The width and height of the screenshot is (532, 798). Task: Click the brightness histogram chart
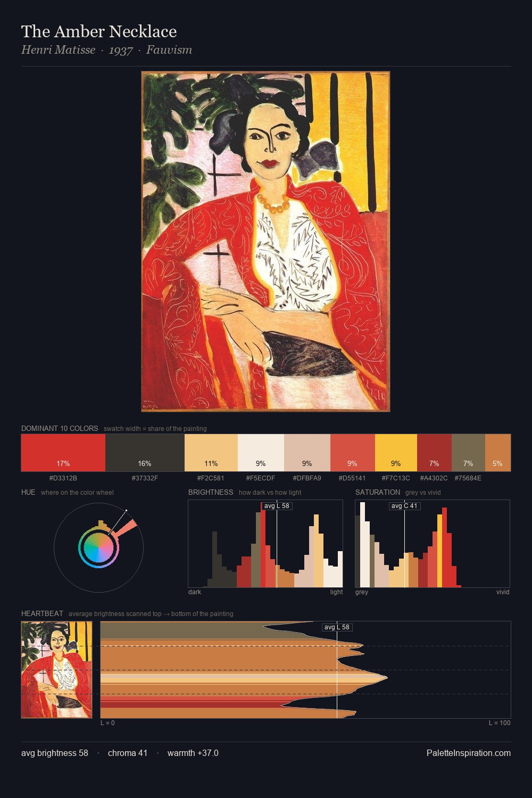(265, 544)
